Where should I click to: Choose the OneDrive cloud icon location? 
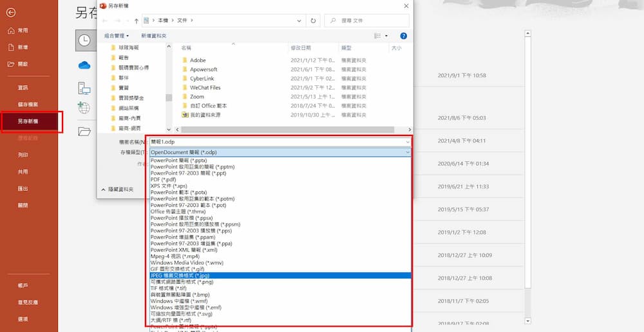point(84,64)
